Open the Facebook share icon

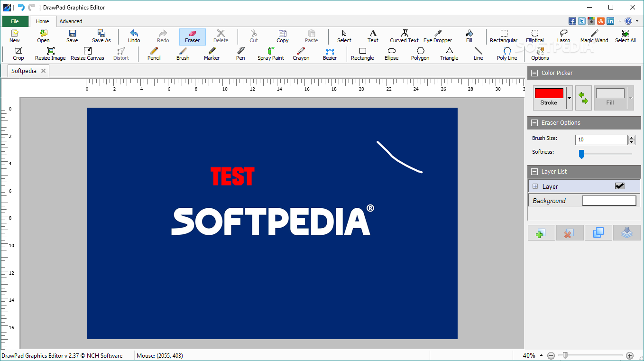pos(572,21)
